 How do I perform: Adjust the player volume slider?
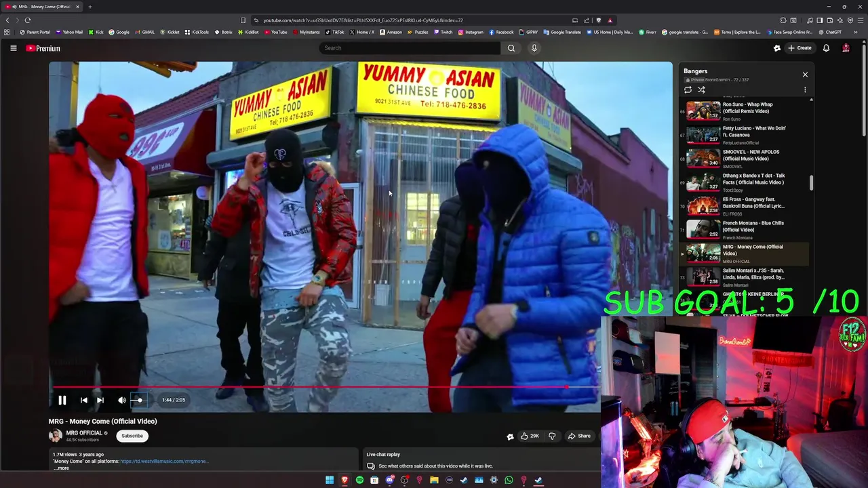click(138, 401)
